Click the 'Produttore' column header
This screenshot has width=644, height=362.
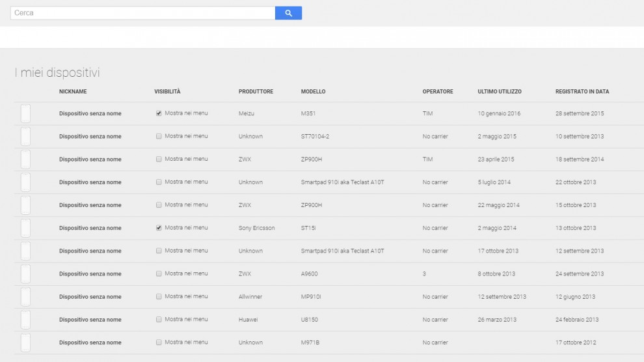(256, 92)
